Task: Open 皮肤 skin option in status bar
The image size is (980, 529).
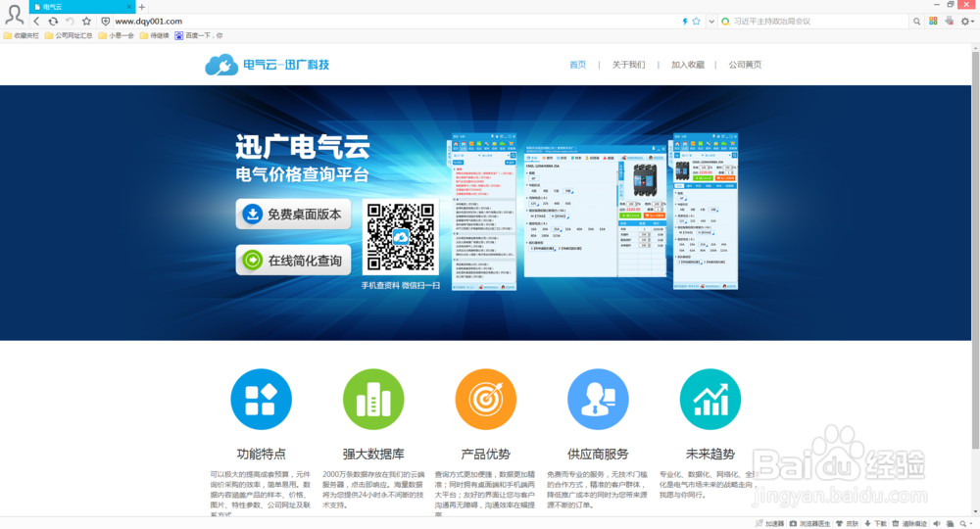Action: click(x=848, y=523)
